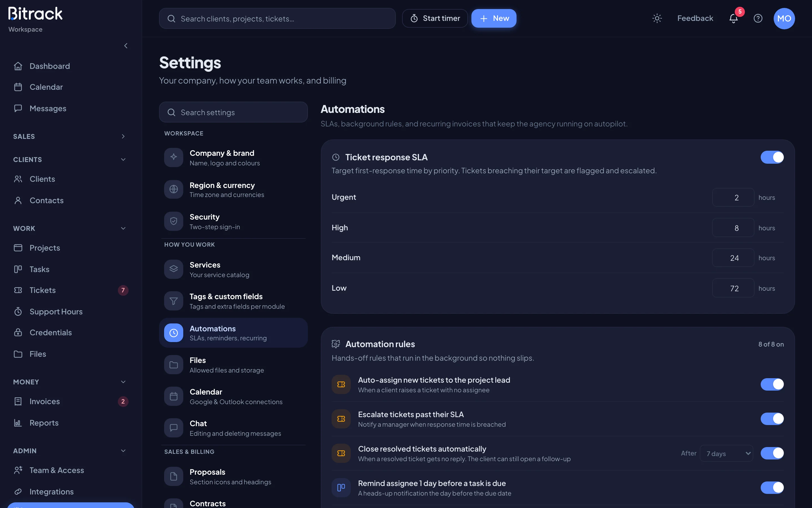This screenshot has width=812, height=508.
Task: Open Invoices in sidebar
Action: pos(70,402)
